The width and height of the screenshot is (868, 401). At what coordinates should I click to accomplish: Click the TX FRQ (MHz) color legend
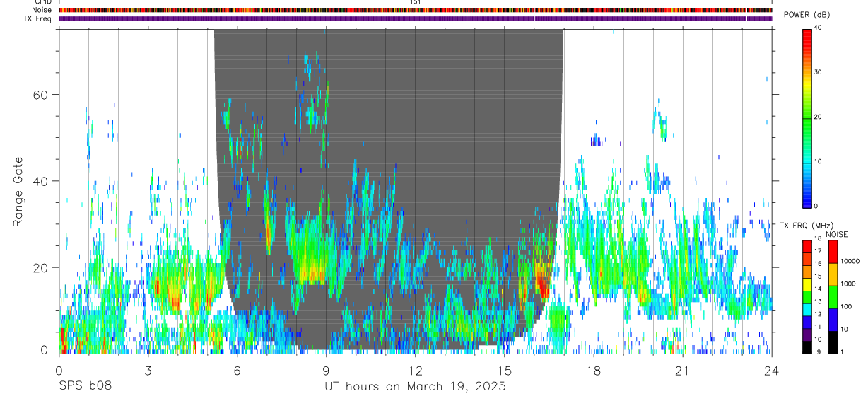(807, 297)
